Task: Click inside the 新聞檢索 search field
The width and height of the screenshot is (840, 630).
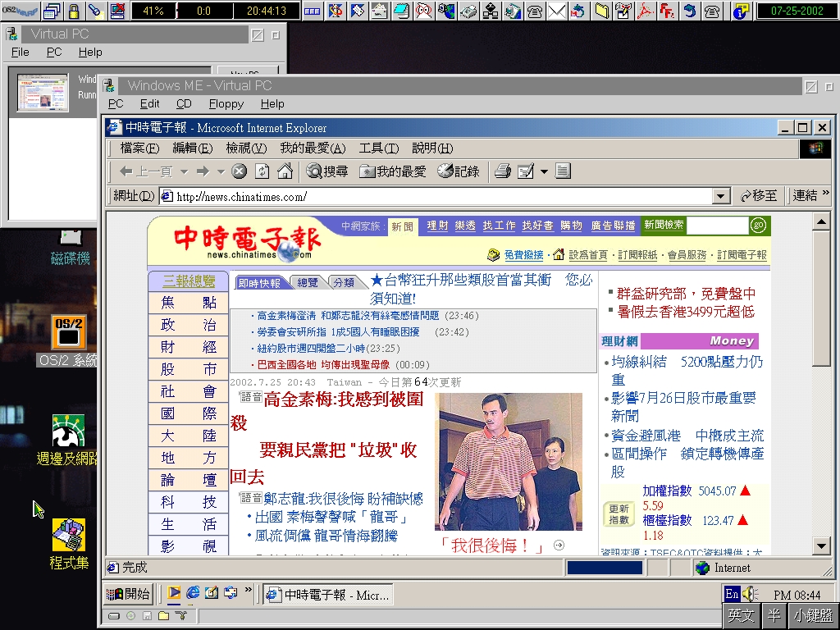Action: (x=717, y=226)
